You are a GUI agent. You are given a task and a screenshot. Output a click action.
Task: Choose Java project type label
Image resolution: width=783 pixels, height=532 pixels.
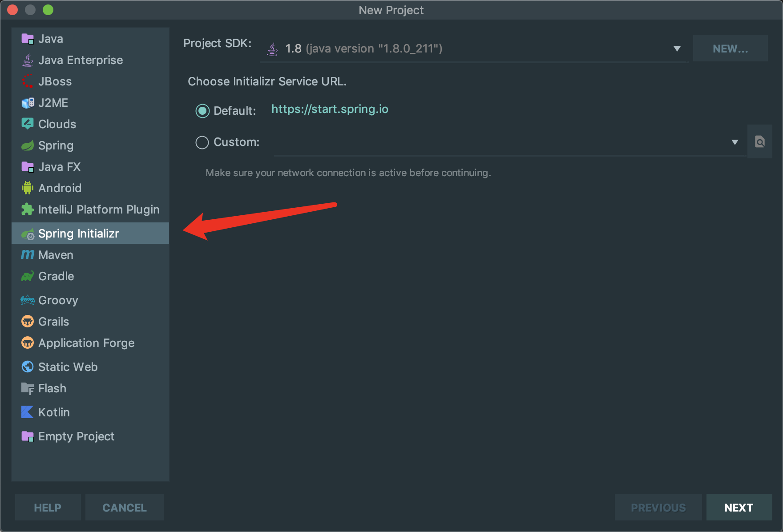pyautogui.click(x=51, y=39)
